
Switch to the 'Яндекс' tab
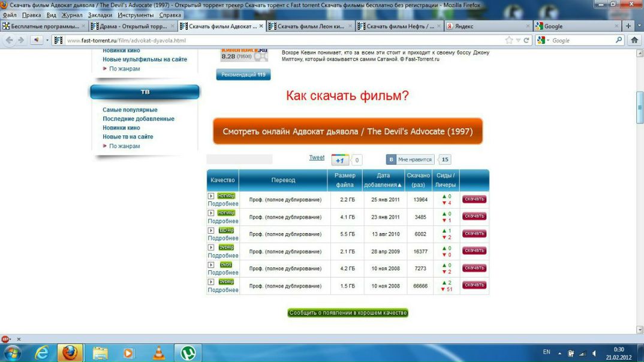(x=464, y=26)
